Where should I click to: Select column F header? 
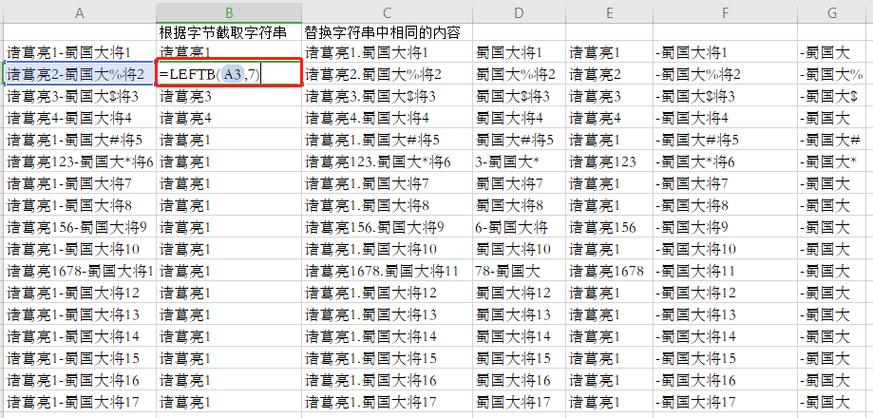point(725,12)
